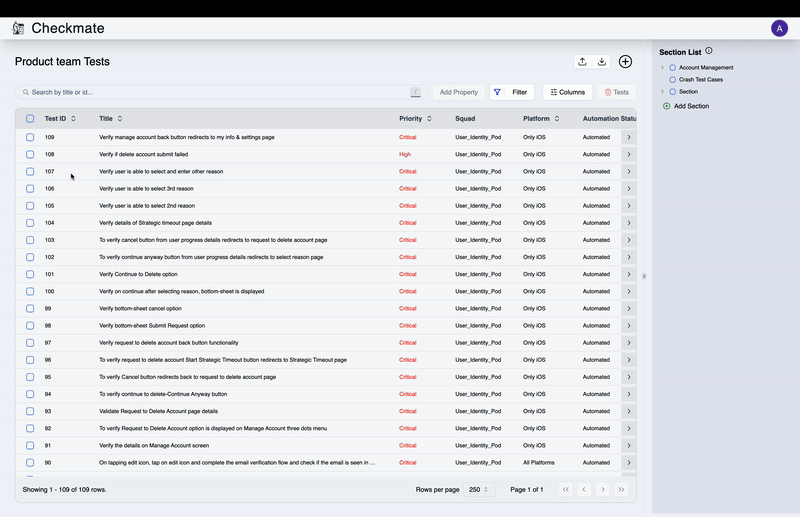The image size is (800, 517).
Task: Click the Squad column header
Action: (x=465, y=118)
